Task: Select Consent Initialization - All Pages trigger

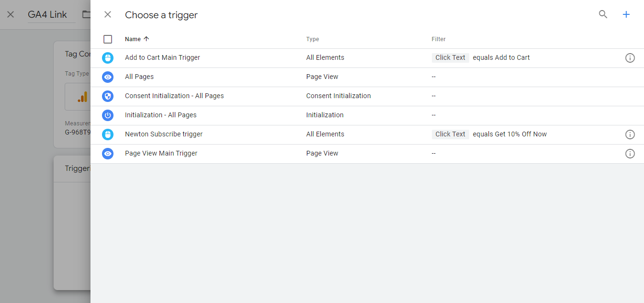Action: (174, 96)
